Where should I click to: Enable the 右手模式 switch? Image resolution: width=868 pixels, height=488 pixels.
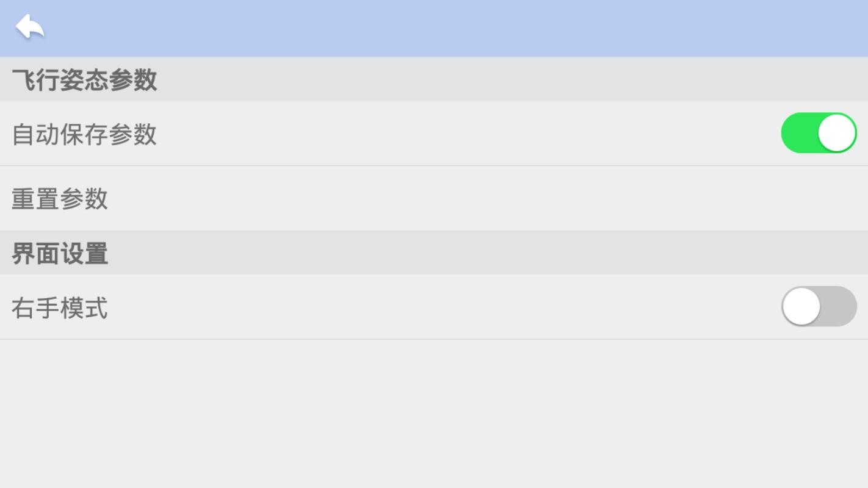[x=819, y=306]
